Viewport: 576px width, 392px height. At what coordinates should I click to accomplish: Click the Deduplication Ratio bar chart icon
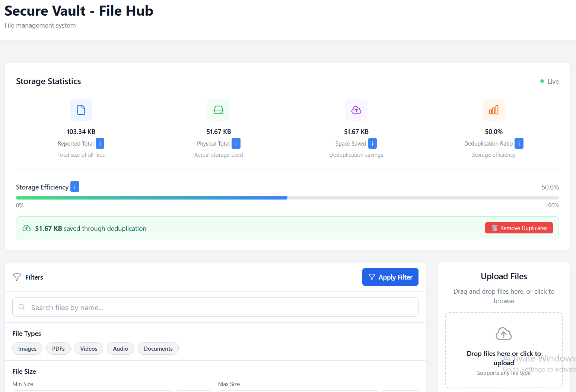pyautogui.click(x=494, y=110)
